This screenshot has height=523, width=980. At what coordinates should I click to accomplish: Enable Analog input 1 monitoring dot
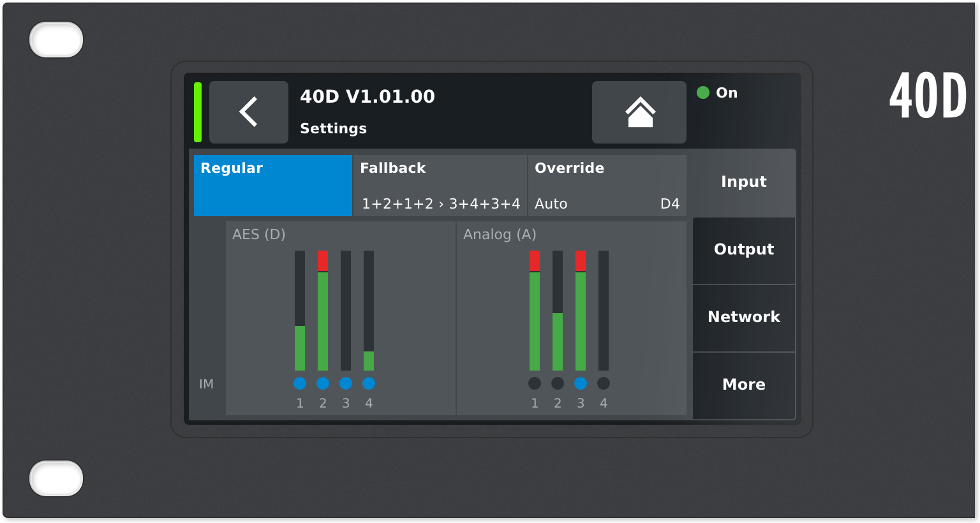[x=535, y=383]
